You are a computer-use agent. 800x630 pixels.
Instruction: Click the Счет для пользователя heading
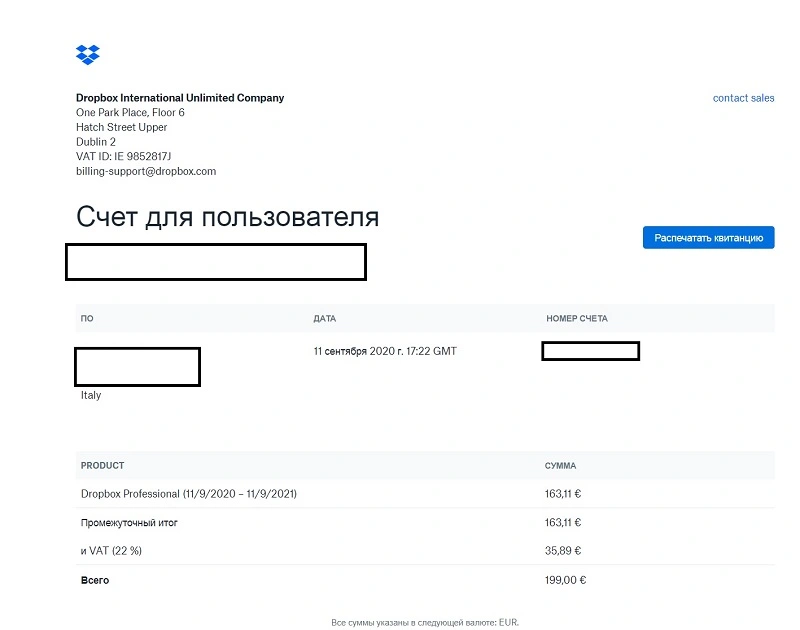(228, 216)
